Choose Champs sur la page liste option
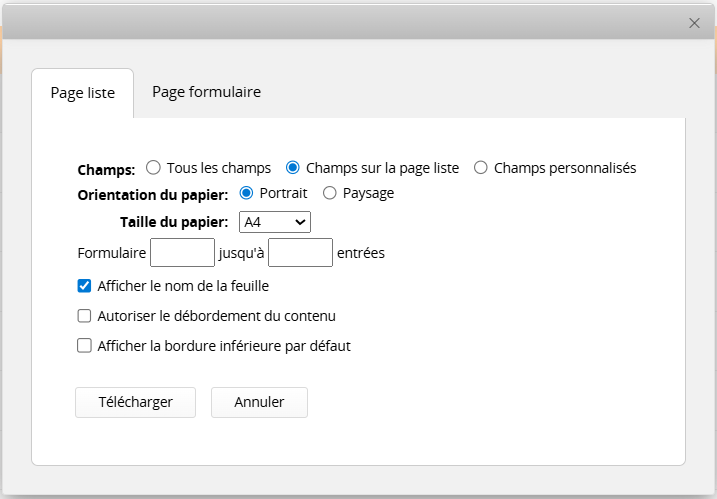The image size is (717, 499). coord(293,168)
